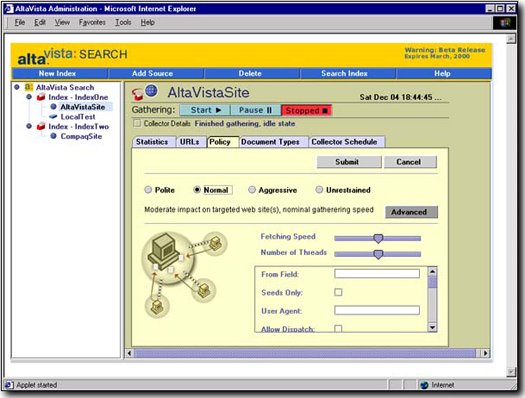Select the Policy tab
The height and width of the screenshot is (398, 525).
tap(223, 142)
